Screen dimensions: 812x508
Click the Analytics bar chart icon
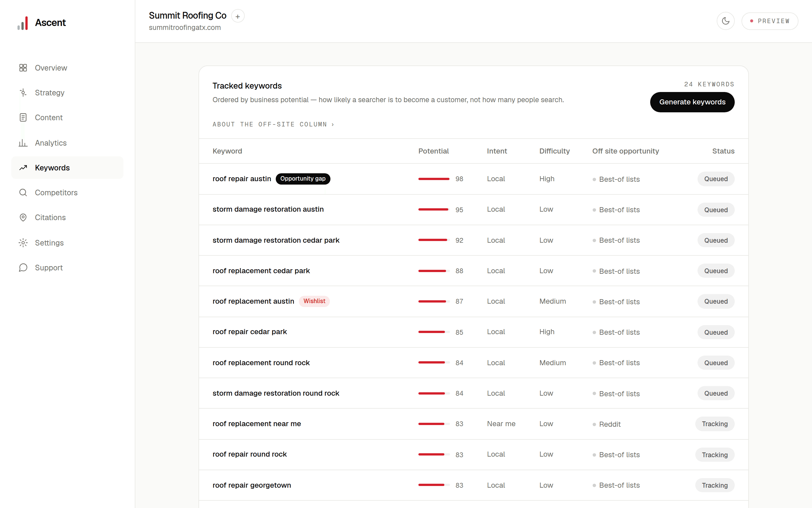[23, 143]
